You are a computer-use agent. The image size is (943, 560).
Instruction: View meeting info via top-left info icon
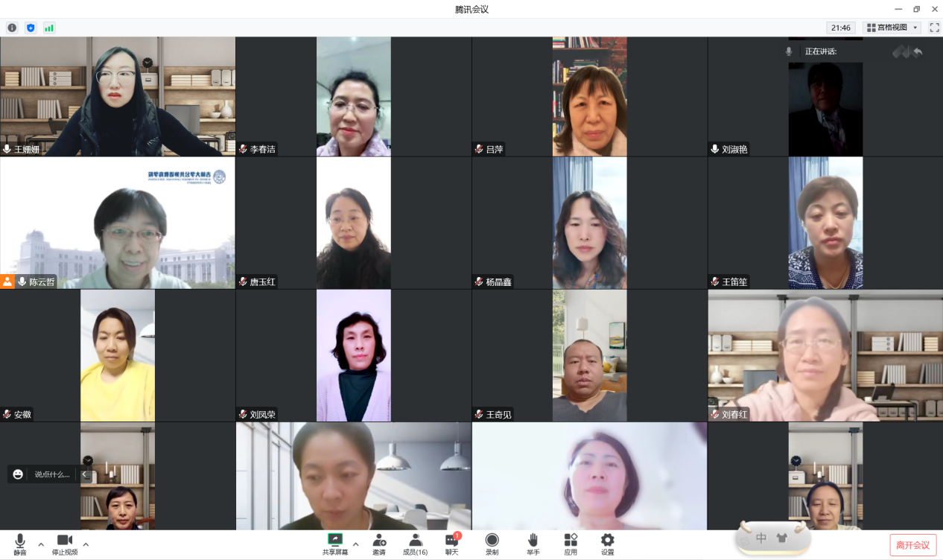click(12, 28)
